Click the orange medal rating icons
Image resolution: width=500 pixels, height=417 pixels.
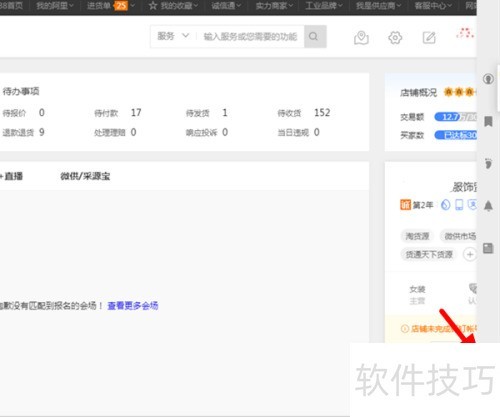tap(459, 92)
